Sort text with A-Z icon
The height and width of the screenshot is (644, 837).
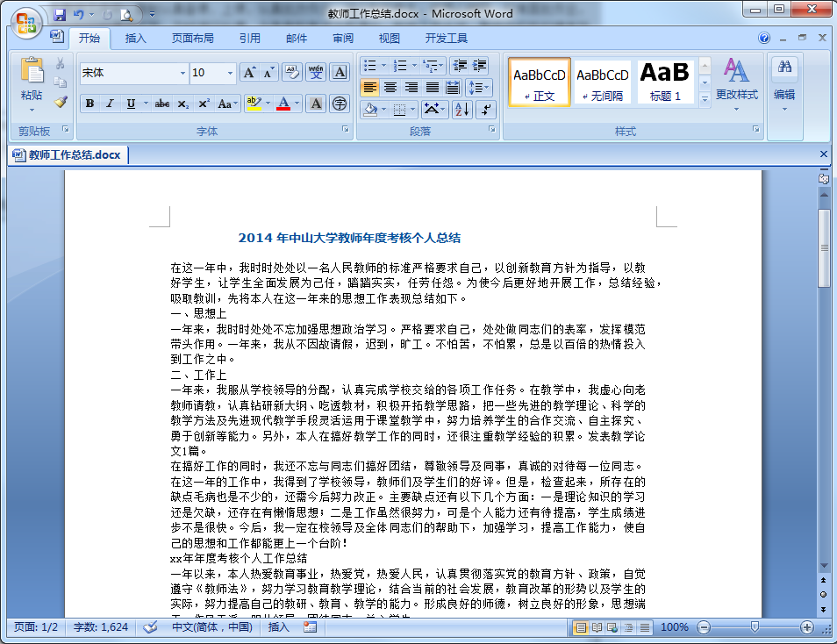point(462,110)
